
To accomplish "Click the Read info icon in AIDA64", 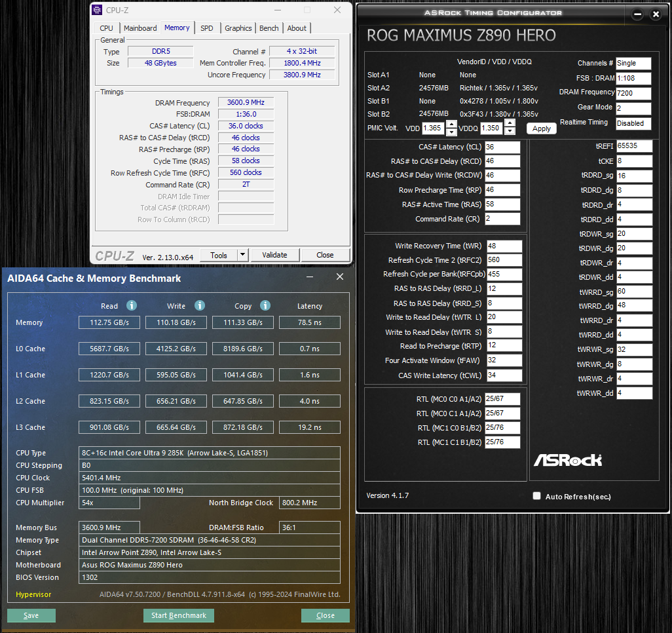I will pos(132,305).
